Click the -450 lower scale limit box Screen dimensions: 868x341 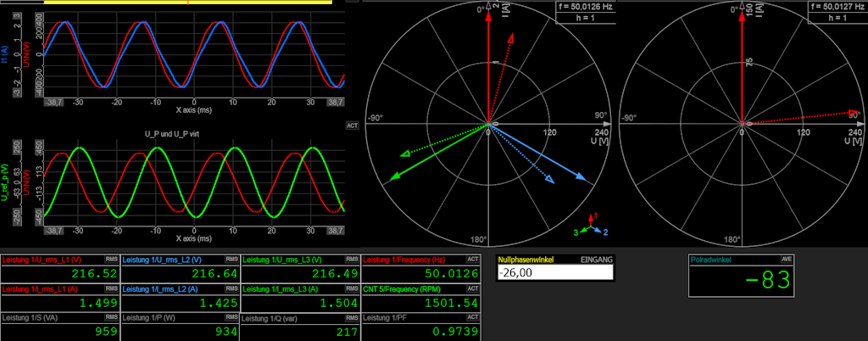click(x=38, y=216)
